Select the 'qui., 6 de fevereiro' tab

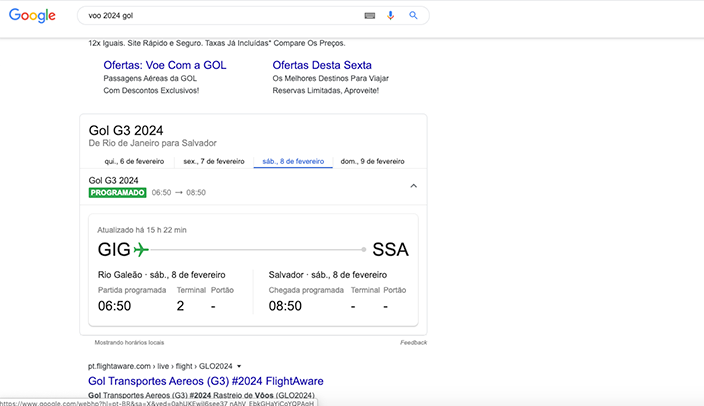134,161
